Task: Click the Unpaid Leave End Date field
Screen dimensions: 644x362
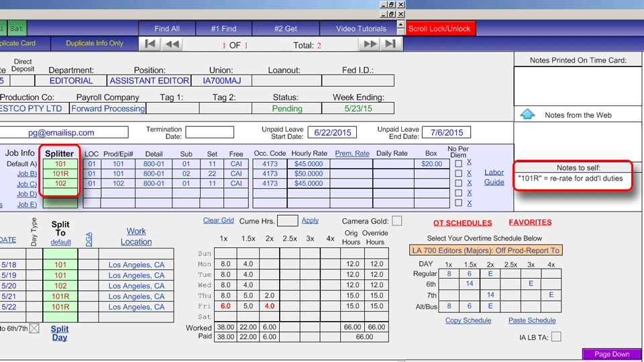Action: (x=447, y=132)
